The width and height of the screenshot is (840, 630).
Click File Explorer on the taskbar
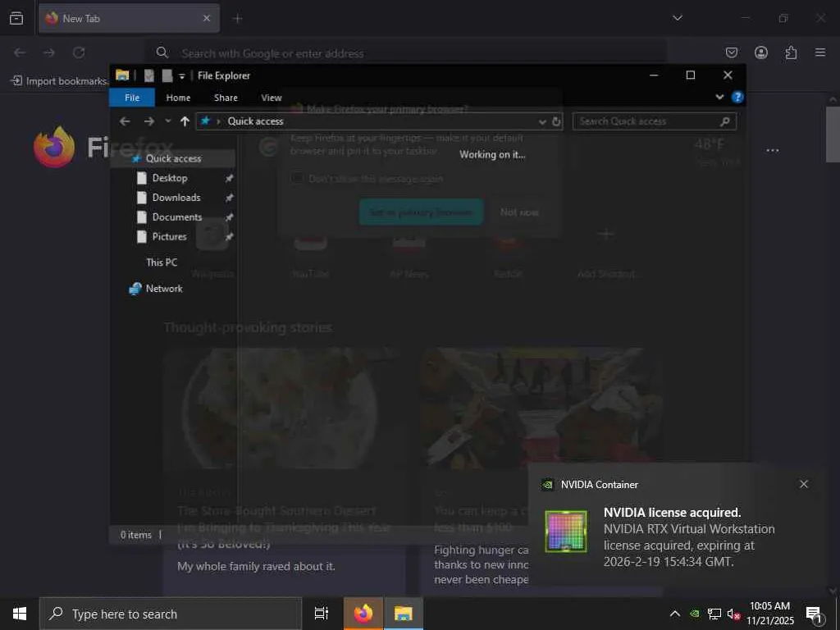pos(404,614)
